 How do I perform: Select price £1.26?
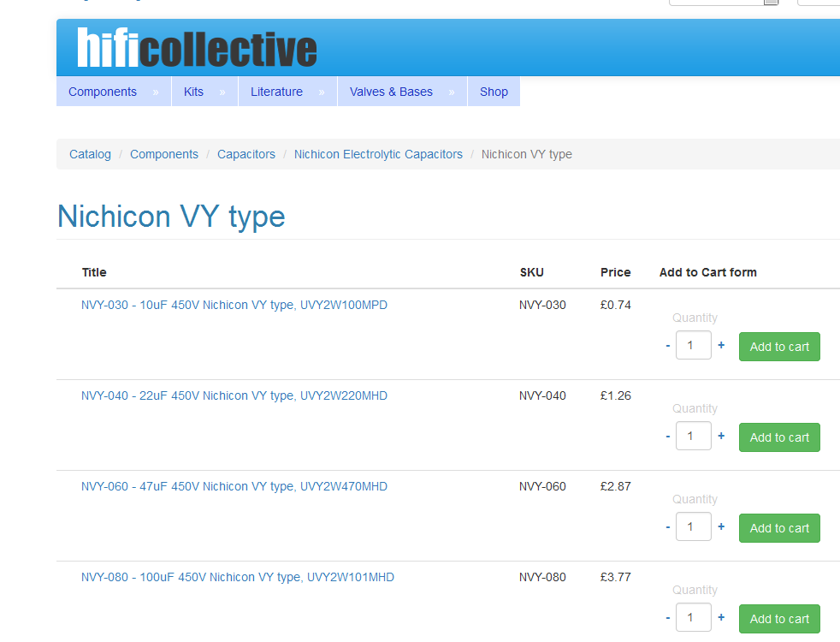[x=616, y=395]
